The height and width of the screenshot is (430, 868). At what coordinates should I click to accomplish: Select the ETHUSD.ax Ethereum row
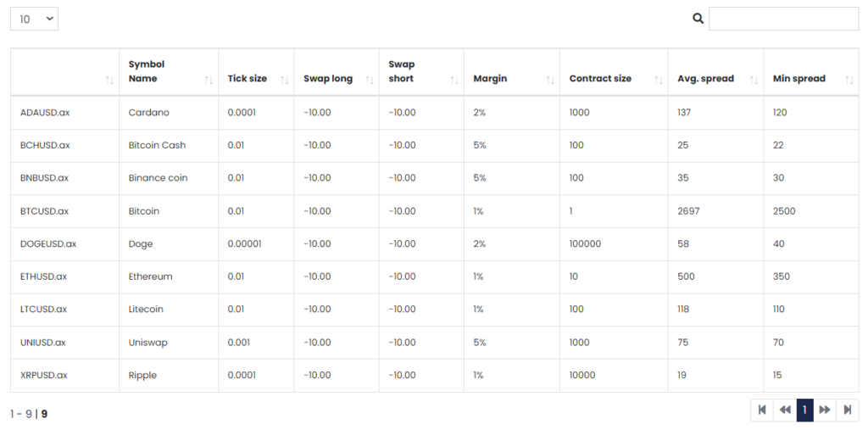pyautogui.click(x=435, y=276)
